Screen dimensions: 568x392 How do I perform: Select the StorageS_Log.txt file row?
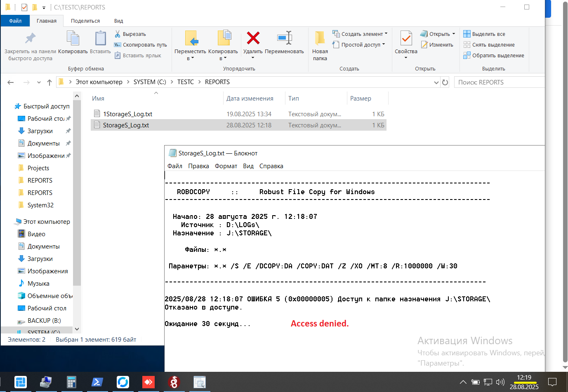238,125
